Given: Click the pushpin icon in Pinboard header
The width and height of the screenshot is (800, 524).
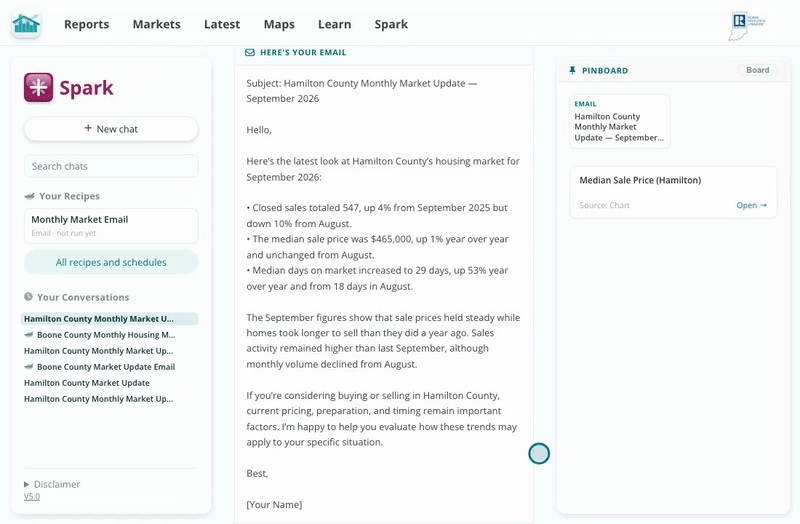Looking at the screenshot, I should (572, 70).
